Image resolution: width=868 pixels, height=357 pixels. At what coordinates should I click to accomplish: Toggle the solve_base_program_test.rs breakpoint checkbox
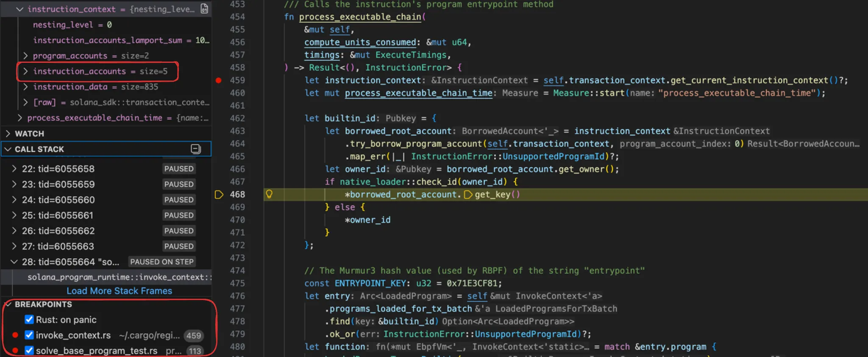click(x=29, y=350)
